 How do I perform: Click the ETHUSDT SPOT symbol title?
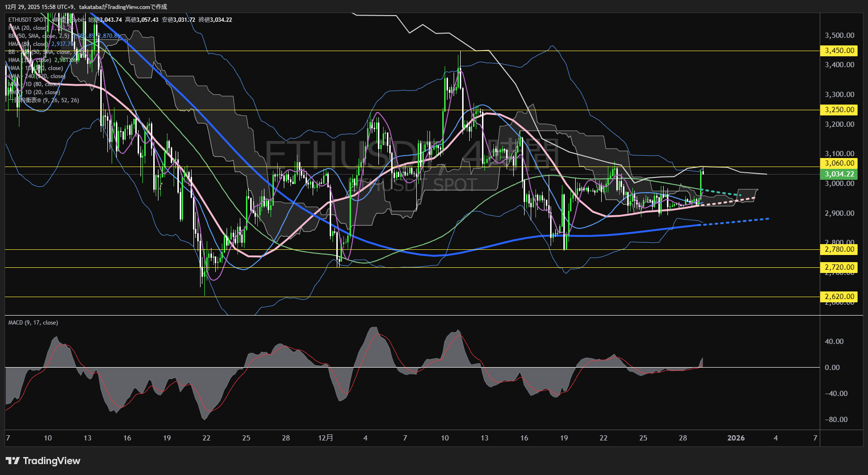tap(27, 20)
